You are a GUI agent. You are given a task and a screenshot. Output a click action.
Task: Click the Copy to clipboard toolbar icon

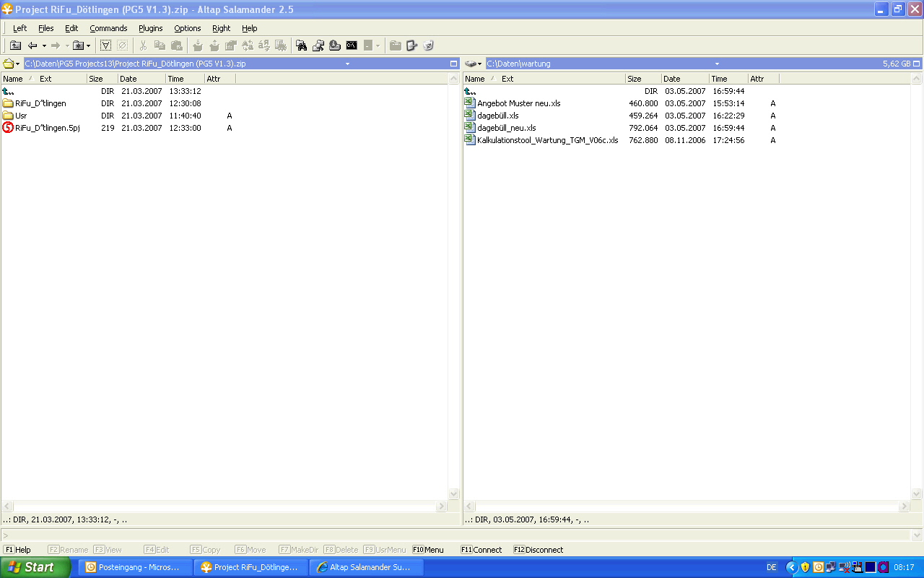coord(160,46)
